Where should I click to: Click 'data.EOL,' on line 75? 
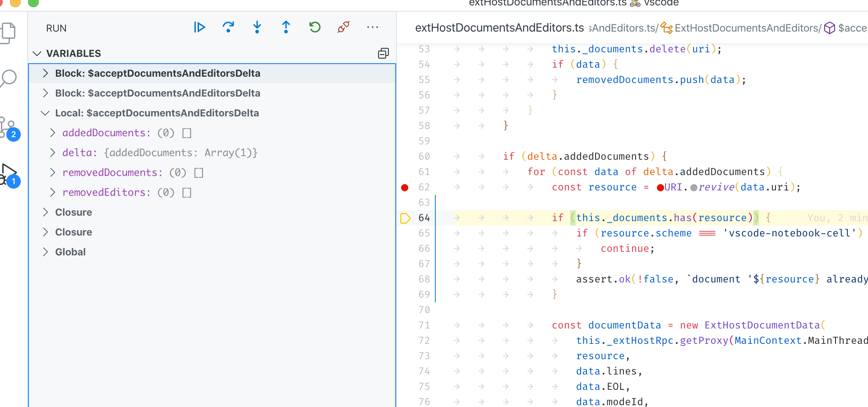click(603, 387)
